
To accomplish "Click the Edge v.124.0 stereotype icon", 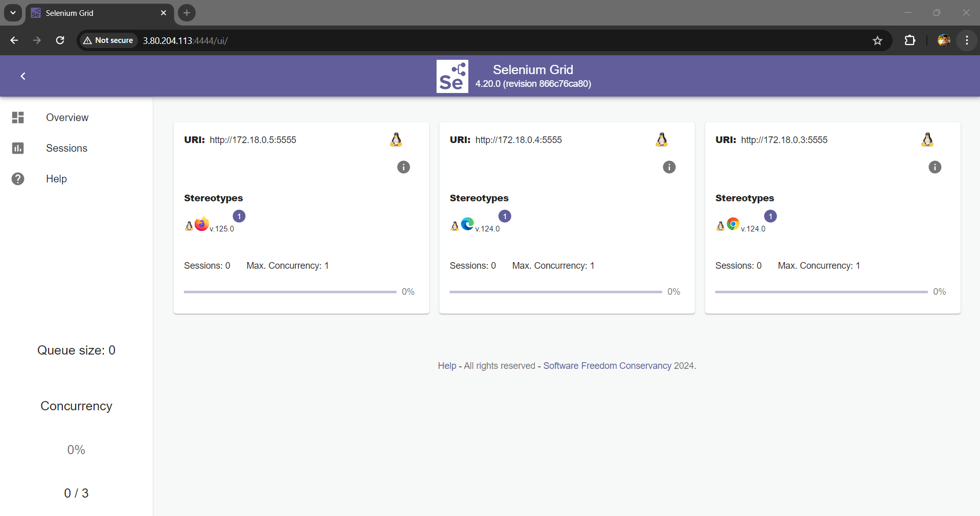I will tap(468, 224).
